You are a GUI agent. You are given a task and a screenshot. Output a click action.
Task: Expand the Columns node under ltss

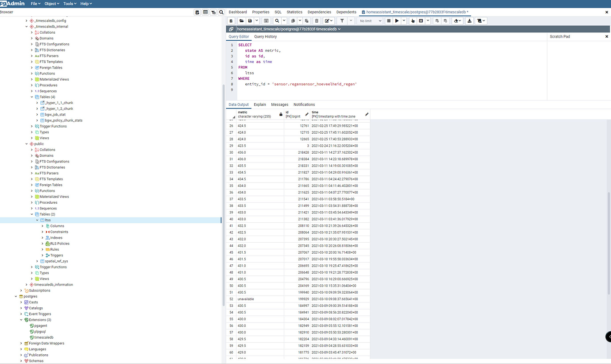pyautogui.click(x=43, y=226)
